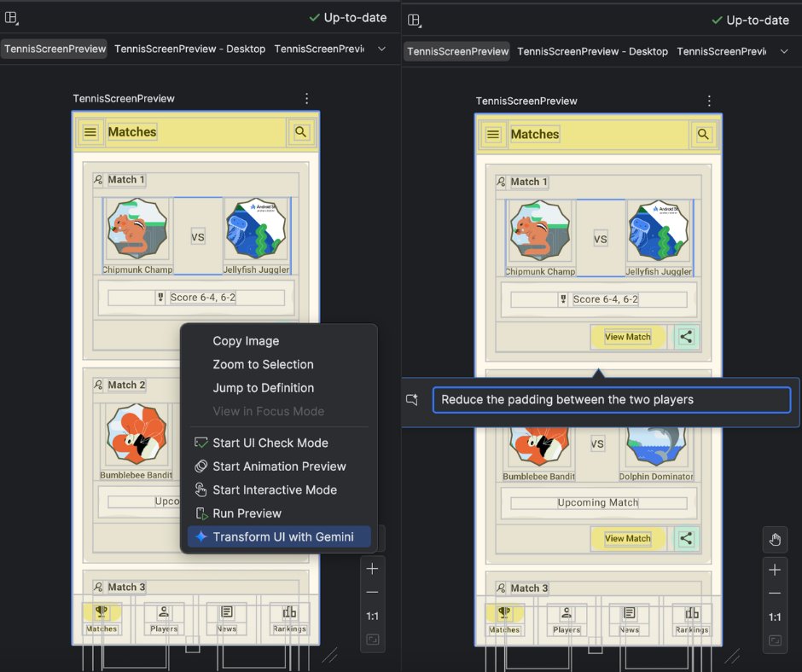The height and width of the screenshot is (672, 802).
Task: Switch to TennisScreenPreview - Desktop tab
Action: tap(189, 49)
